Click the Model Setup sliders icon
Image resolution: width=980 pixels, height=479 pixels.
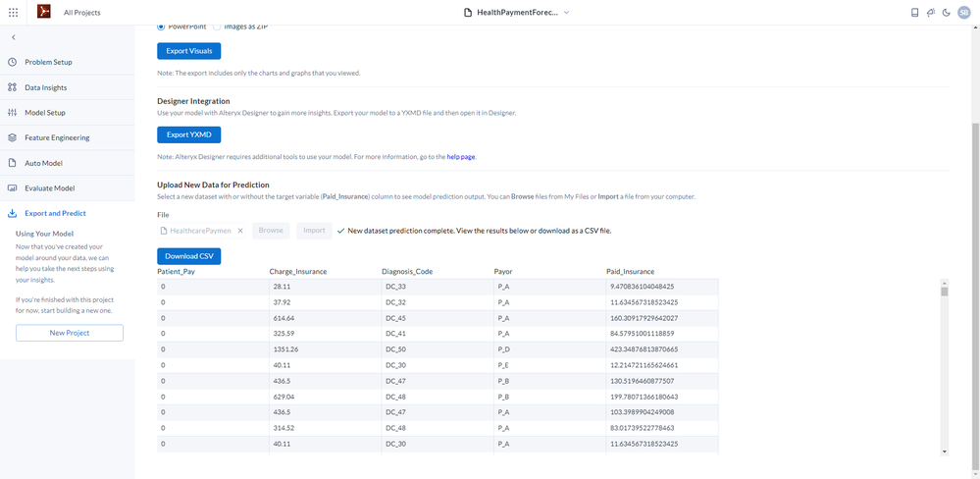pyautogui.click(x=12, y=113)
